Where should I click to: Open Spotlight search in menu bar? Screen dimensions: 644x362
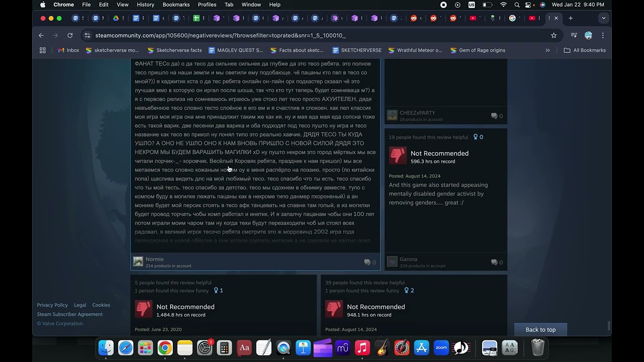[517, 5]
